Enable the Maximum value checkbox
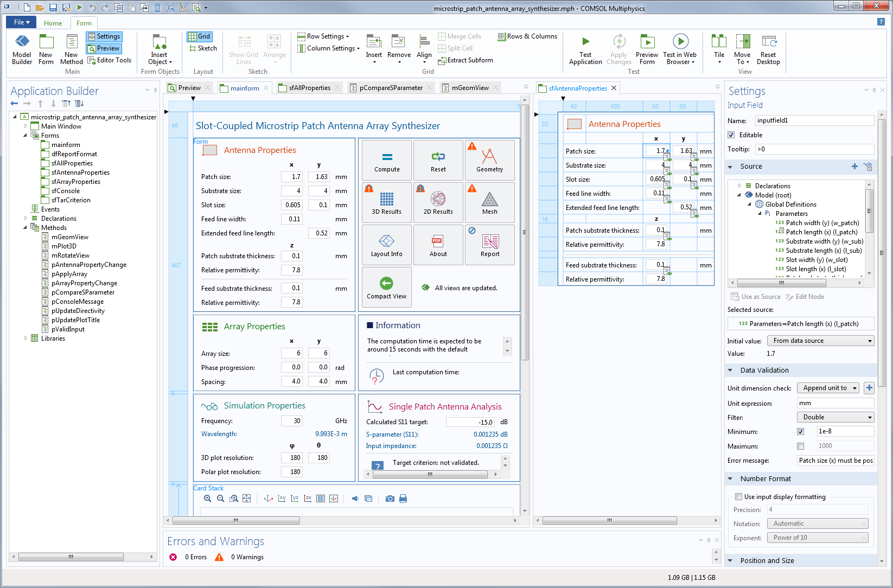Viewport: 893px width, 588px height. click(800, 446)
